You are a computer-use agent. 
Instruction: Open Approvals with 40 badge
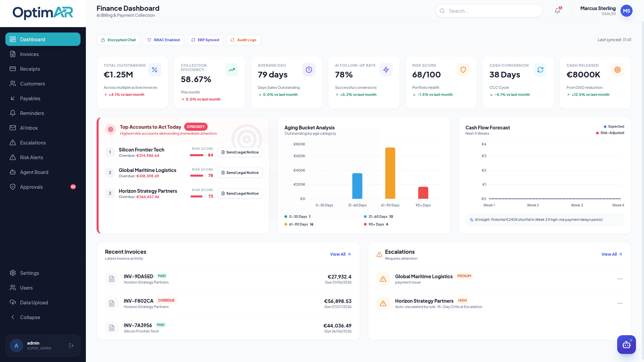click(43, 187)
